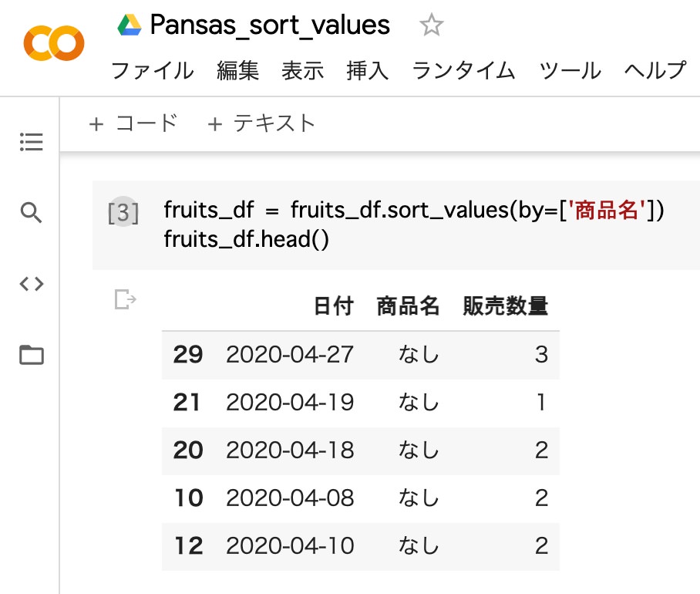Screen dimensions: 700x594
Task: Open the ランタイム menu
Action: click(x=464, y=70)
